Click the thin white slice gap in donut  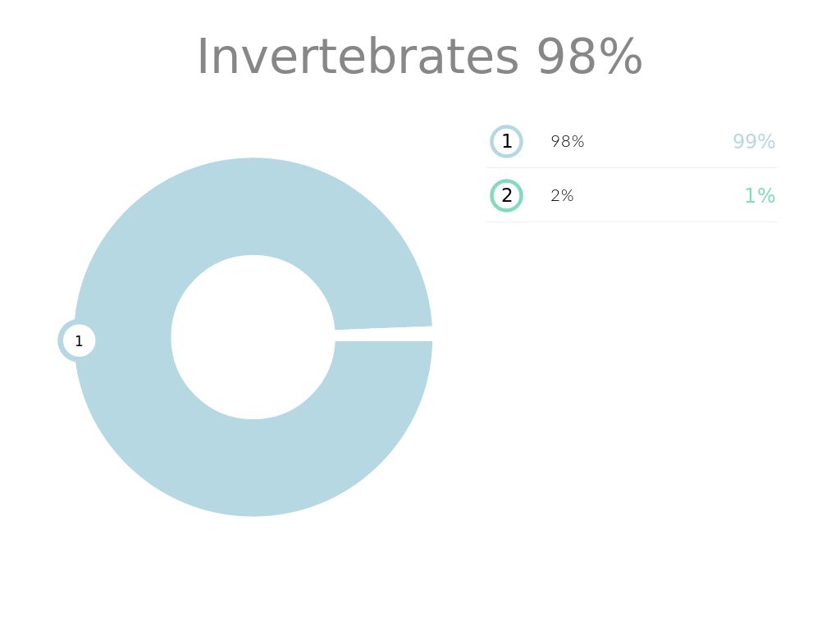(x=384, y=335)
